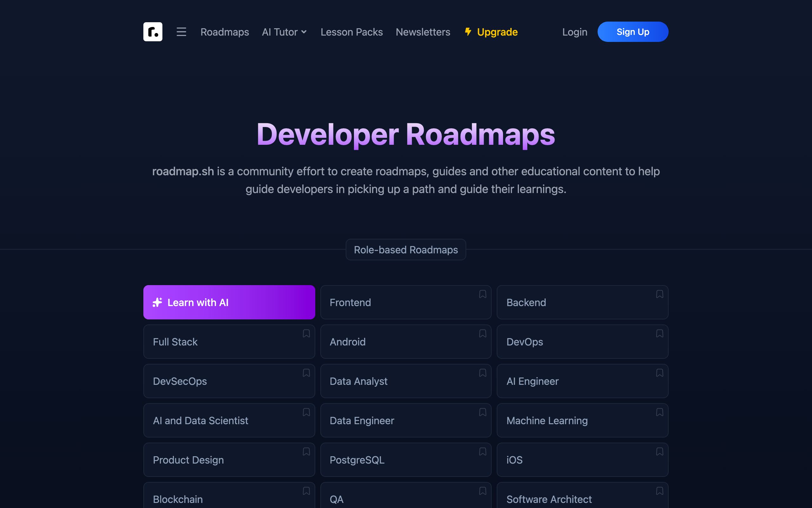Open the Data Analyst roadmap card

tap(406, 381)
